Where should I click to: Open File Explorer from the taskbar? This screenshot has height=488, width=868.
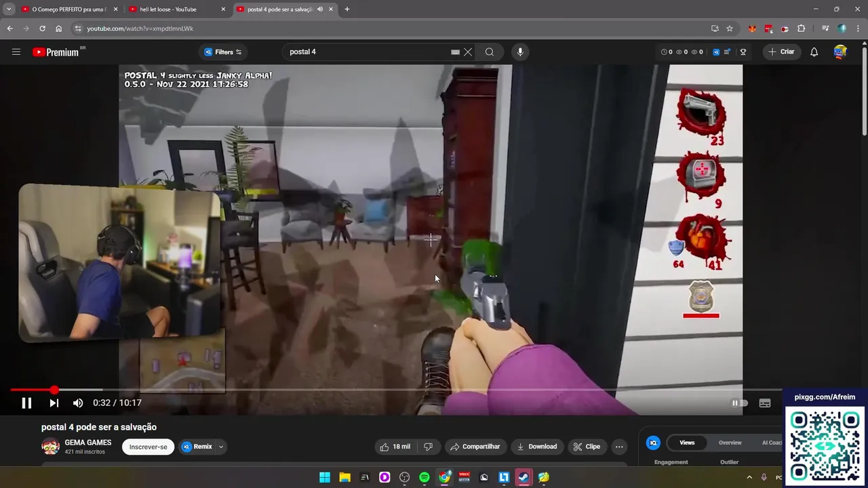click(344, 477)
